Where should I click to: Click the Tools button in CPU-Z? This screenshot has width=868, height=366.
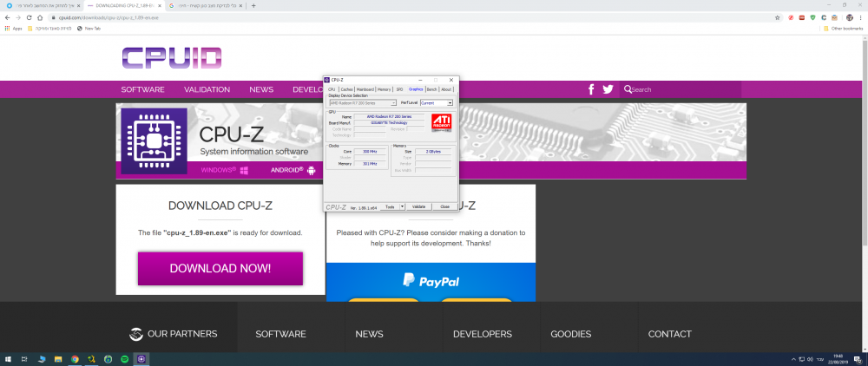coord(390,206)
